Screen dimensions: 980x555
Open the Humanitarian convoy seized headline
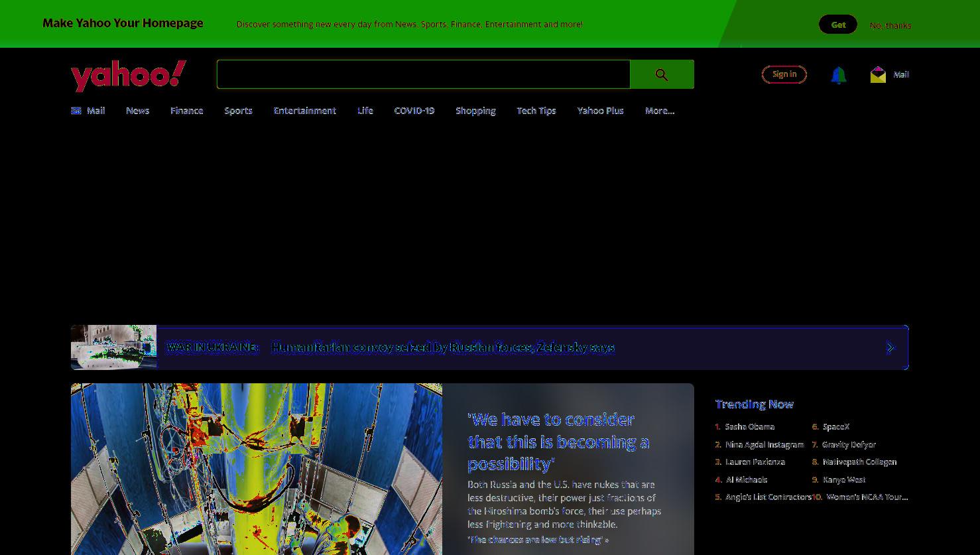click(443, 347)
